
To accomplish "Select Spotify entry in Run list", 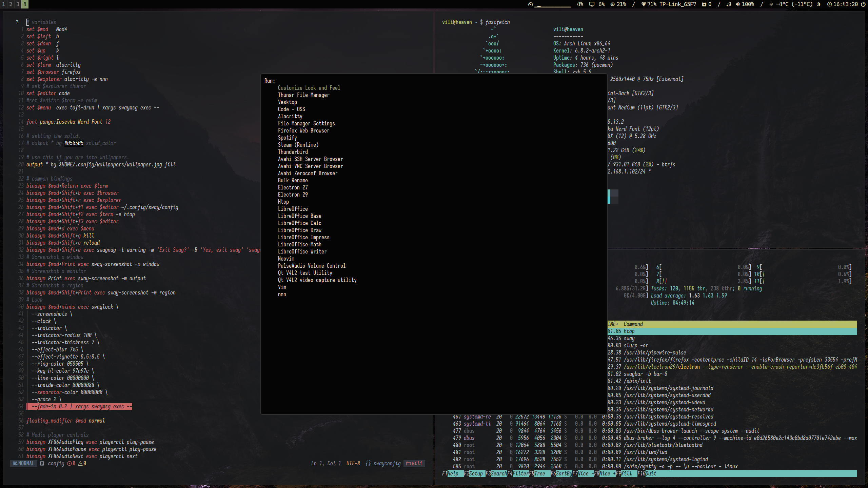I will point(287,138).
